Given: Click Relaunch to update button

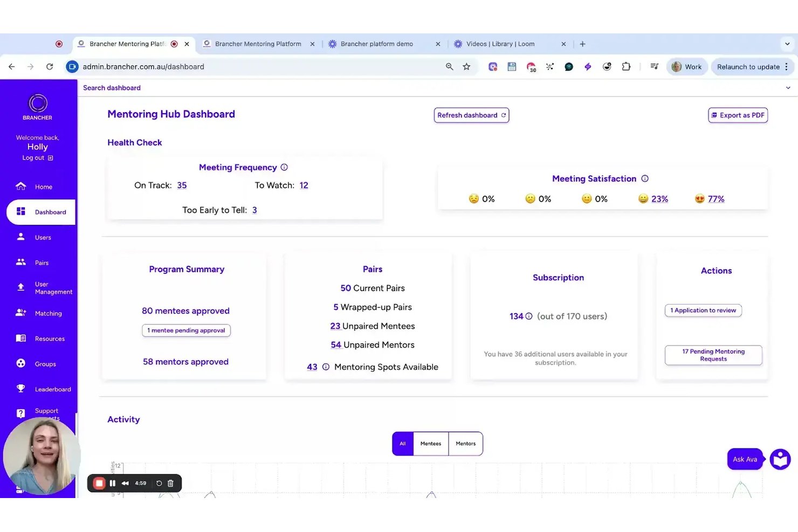Looking at the screenshot, I should click(748, 67).
